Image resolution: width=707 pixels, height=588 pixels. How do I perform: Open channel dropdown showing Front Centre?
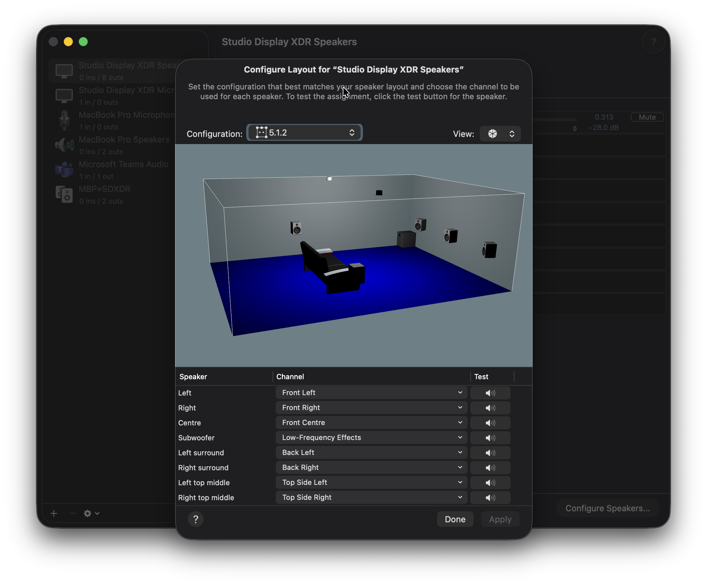click(x=371, y=423)
